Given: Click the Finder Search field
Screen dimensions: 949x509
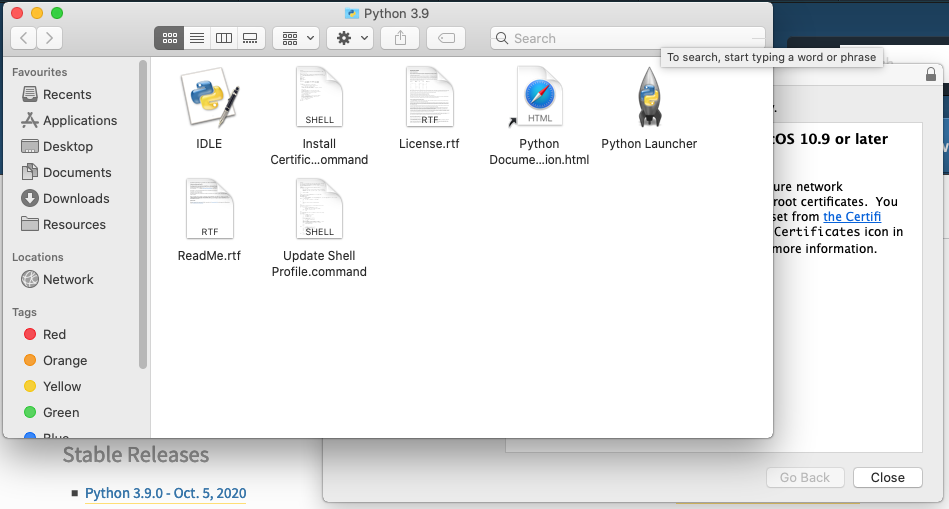Looking at the screenshot, I should 628,38.
